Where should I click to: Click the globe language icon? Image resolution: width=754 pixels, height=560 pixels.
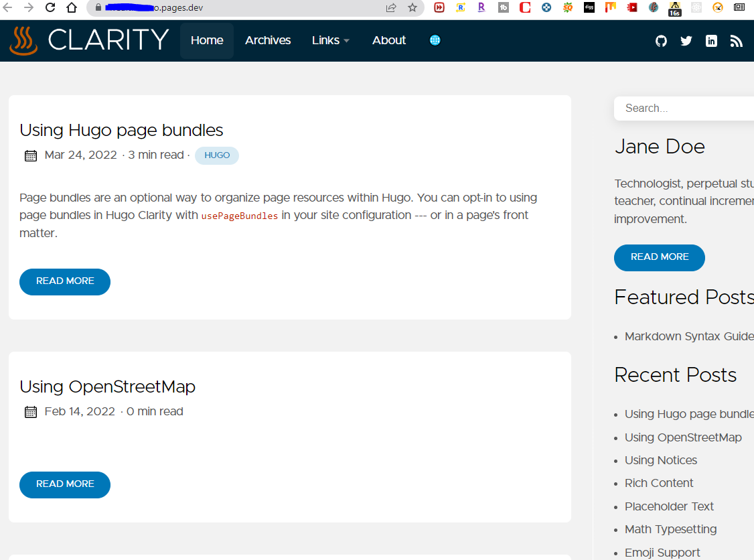(435, 40)
